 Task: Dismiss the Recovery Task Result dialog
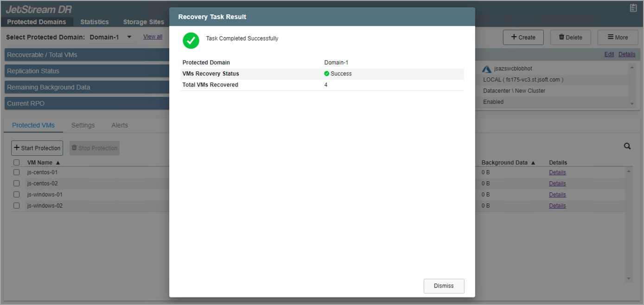pos(444,286)
